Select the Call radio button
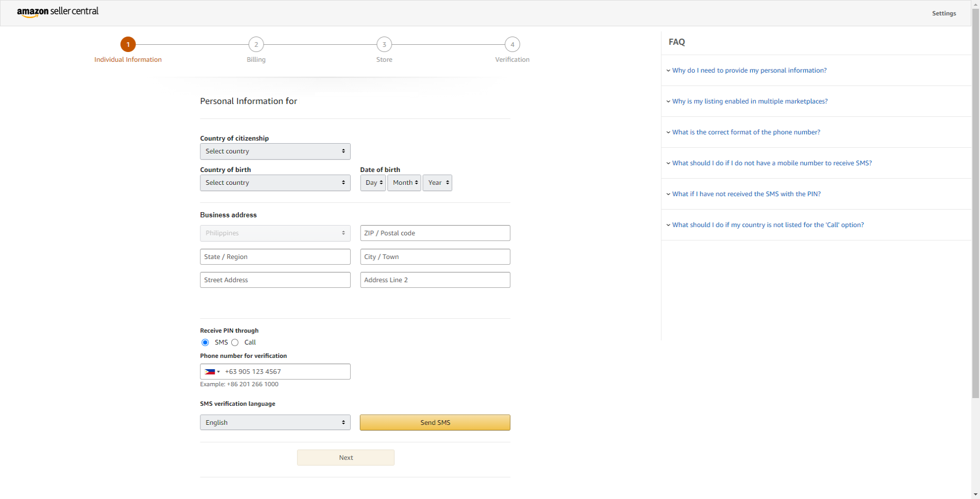This screenshot has height=499, width=980. coord(235,342)
